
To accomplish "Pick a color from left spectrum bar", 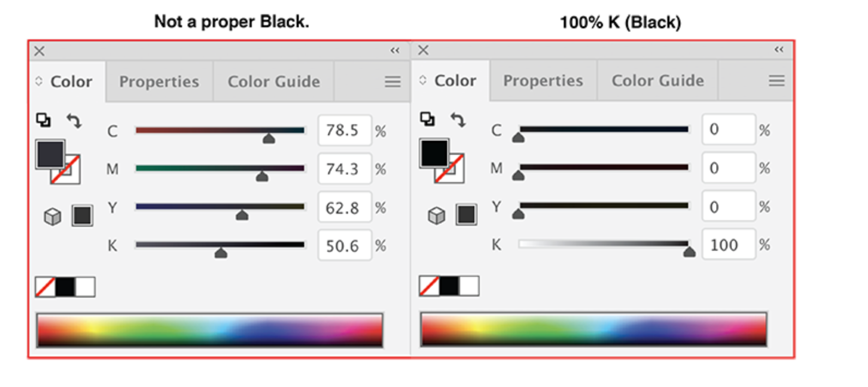I will point(209,330).
